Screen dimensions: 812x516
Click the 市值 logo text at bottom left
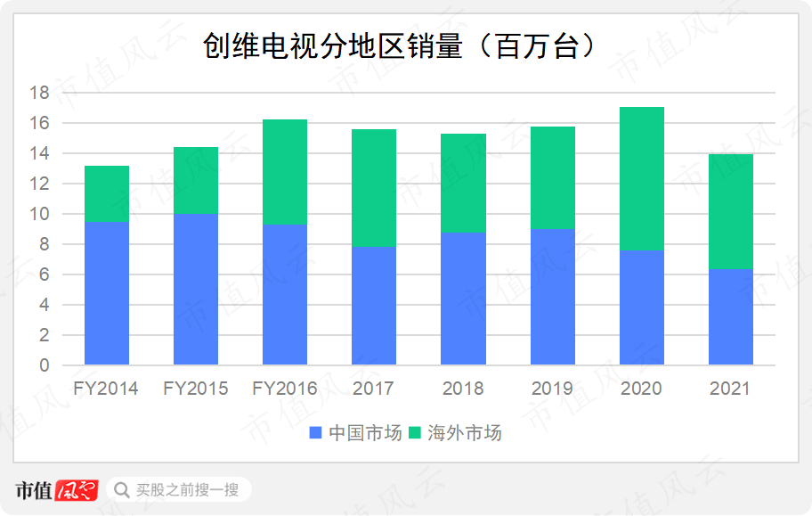point(33,489)
